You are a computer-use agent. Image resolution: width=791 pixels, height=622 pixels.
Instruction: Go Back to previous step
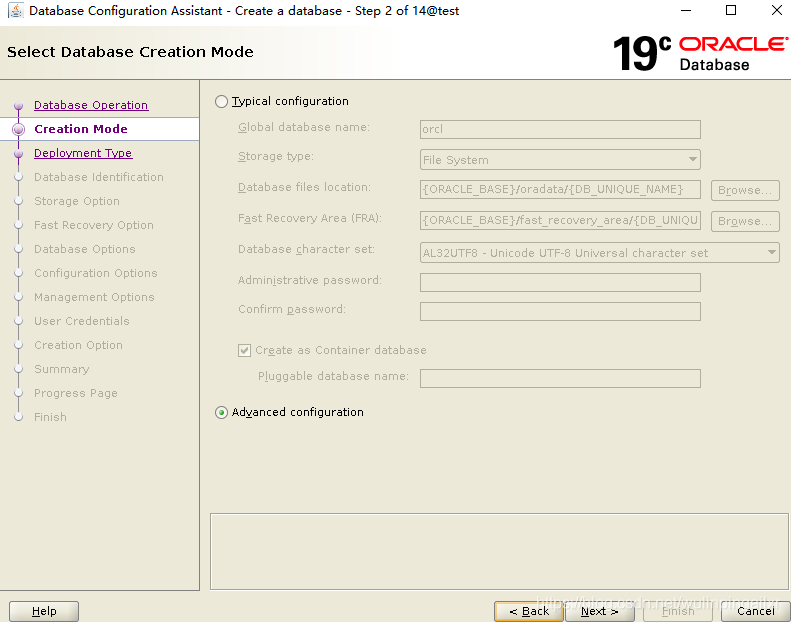click(529, 611)
